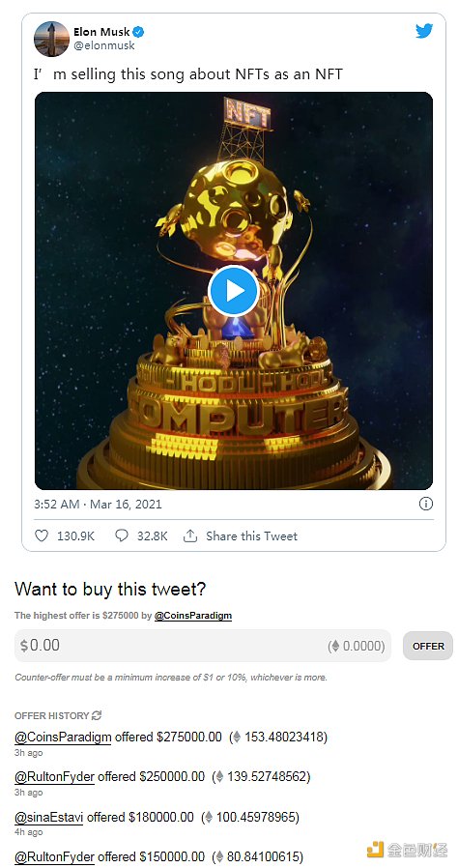Focus the dollar offer amount field
The width and height of the screenshot is (458, 868).
[x=203, y=646]
